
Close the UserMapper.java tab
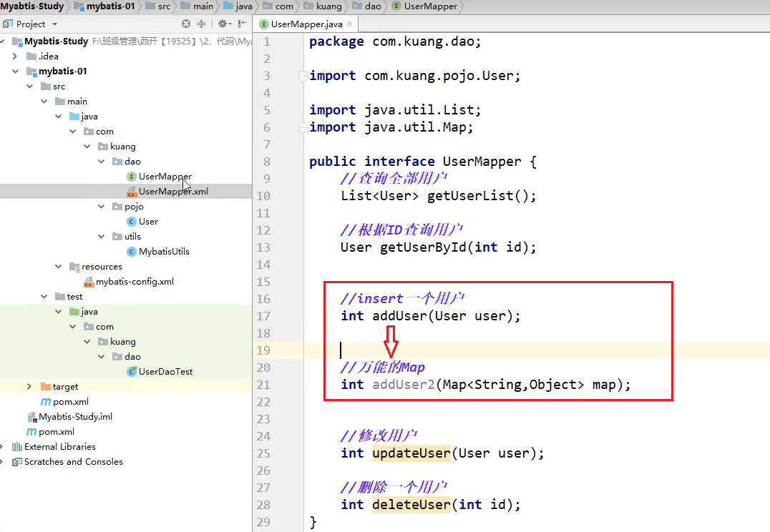tap(349, 24)
